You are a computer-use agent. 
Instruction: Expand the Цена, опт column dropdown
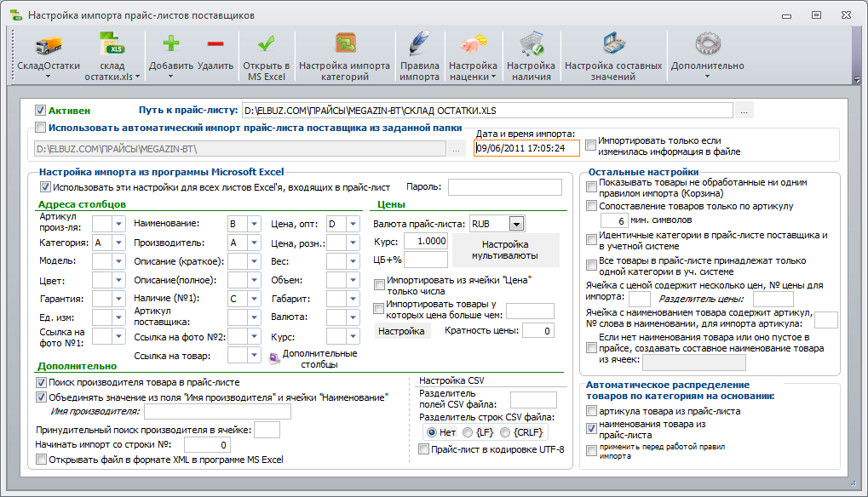(x=354, y=224)
